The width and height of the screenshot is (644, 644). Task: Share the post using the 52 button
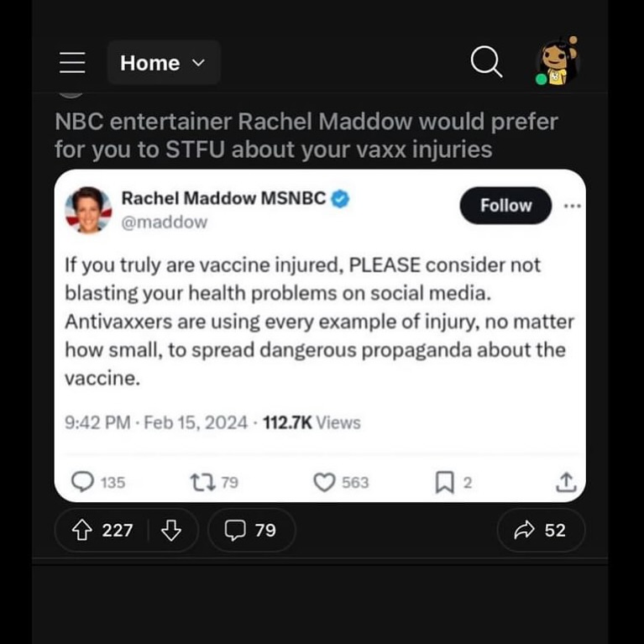(541, 530)
